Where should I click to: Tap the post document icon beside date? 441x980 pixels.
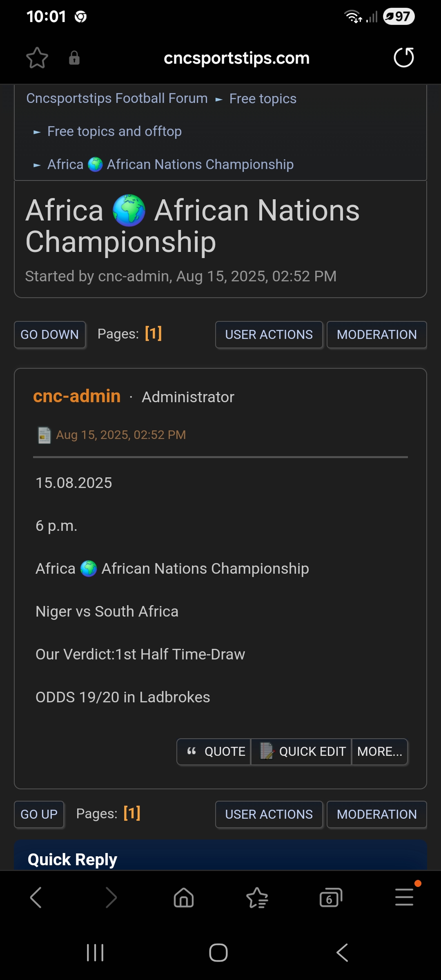44,435
